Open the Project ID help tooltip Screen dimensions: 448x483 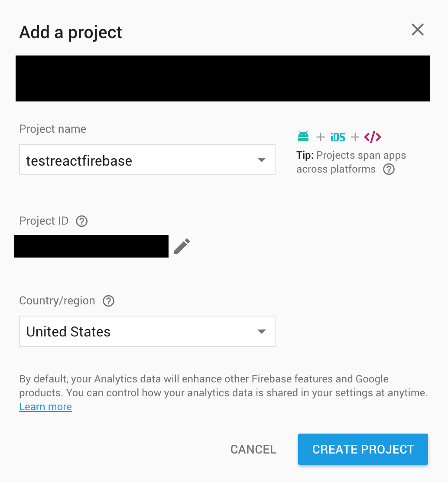click(x=81, y=221)
